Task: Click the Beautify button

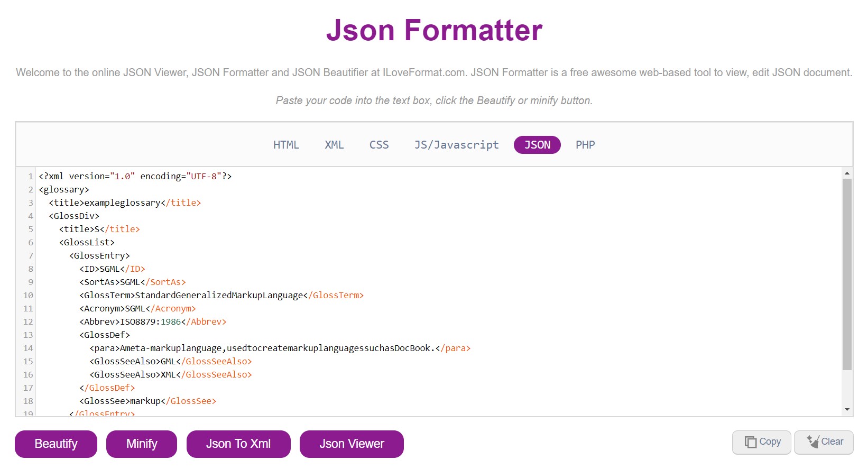Action: coord(56,444)
